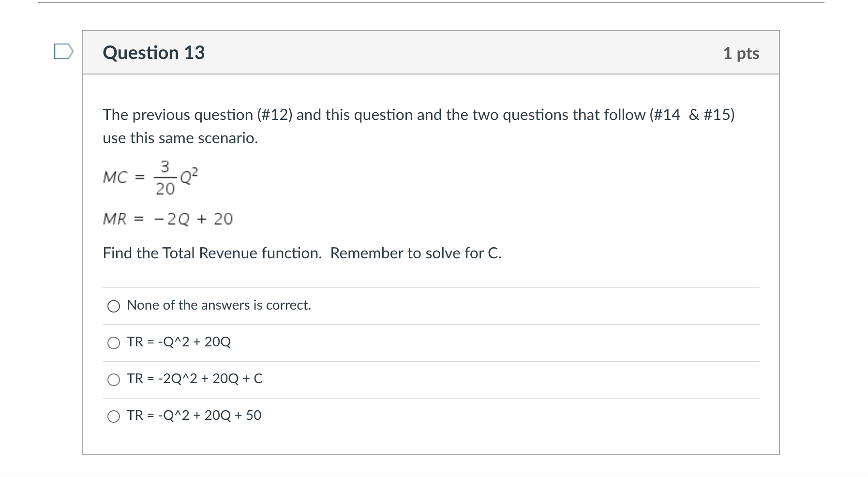868x477 pixels.
Task: Click the Q² term in the MC formula
Action: [189, 175]
